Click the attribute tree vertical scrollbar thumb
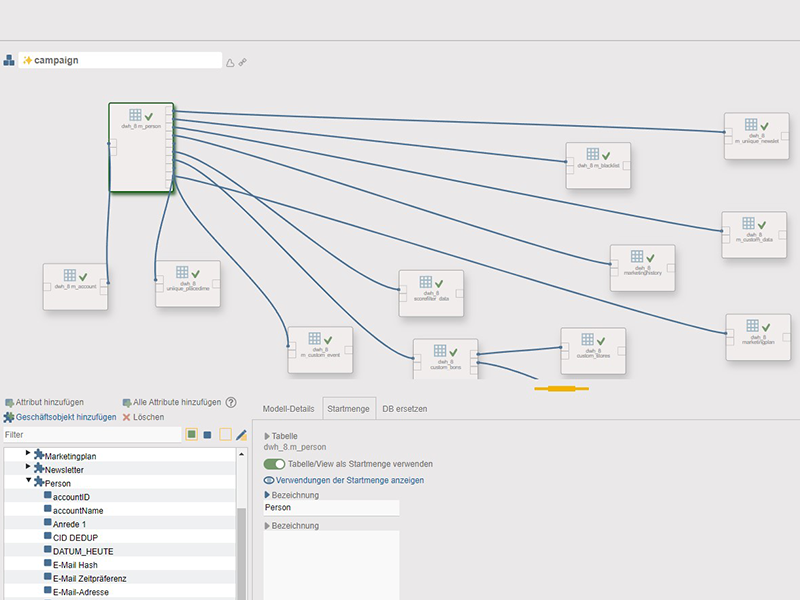Image resolution: width=800 pixels, height=600 pixels. click(241, 553)
